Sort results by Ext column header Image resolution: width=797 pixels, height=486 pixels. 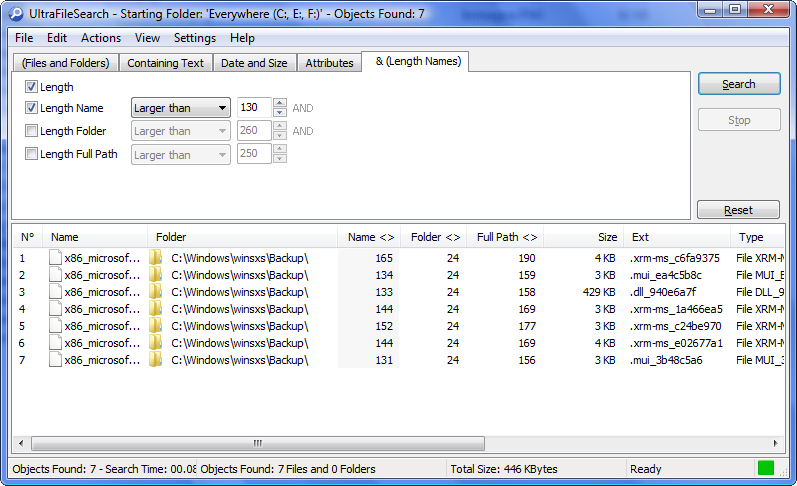pos(677,237)
